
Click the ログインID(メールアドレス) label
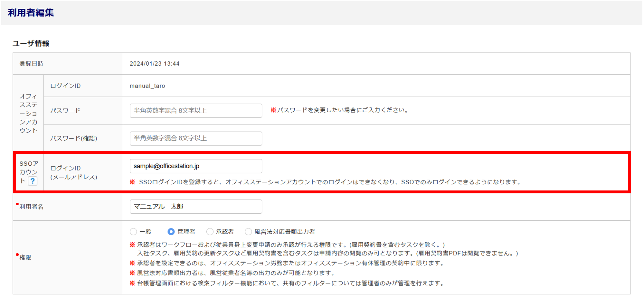[74, 172]
